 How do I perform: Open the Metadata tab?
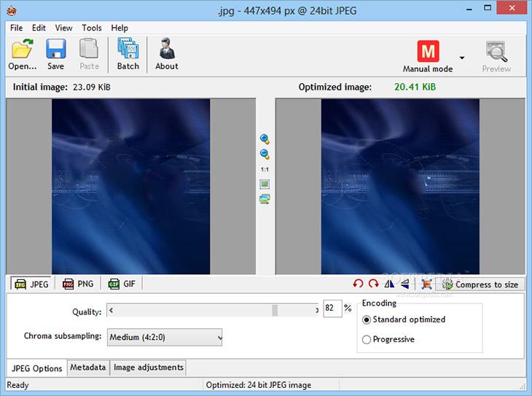click(88, 368)
